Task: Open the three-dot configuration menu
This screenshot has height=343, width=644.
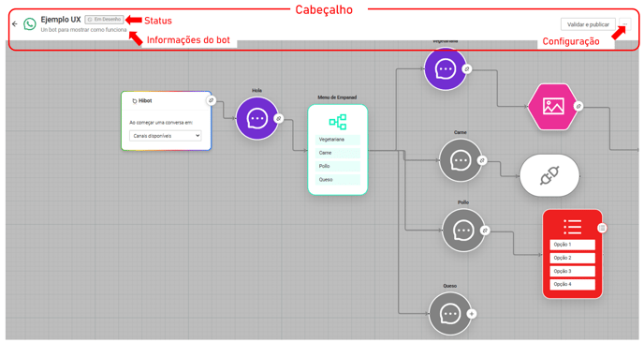Action: [x=624, y=24]
